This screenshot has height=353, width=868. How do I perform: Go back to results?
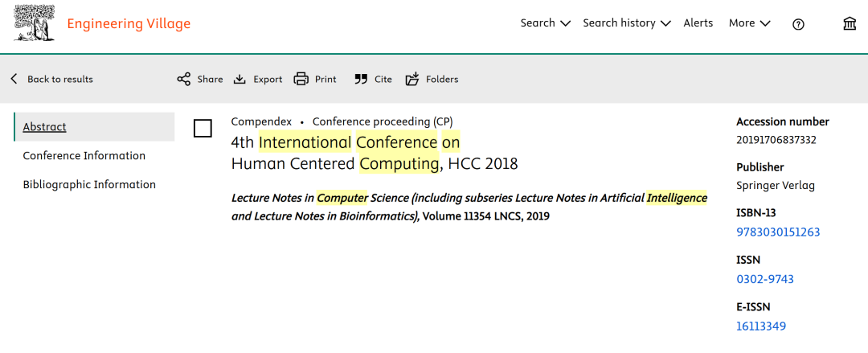coord(51,80)
